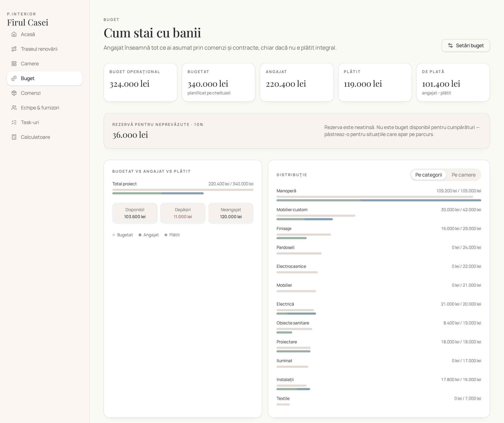This screenshot has width=504, height=423.
Task: Open Echipe & furnizori page
Action: (45, 108)
